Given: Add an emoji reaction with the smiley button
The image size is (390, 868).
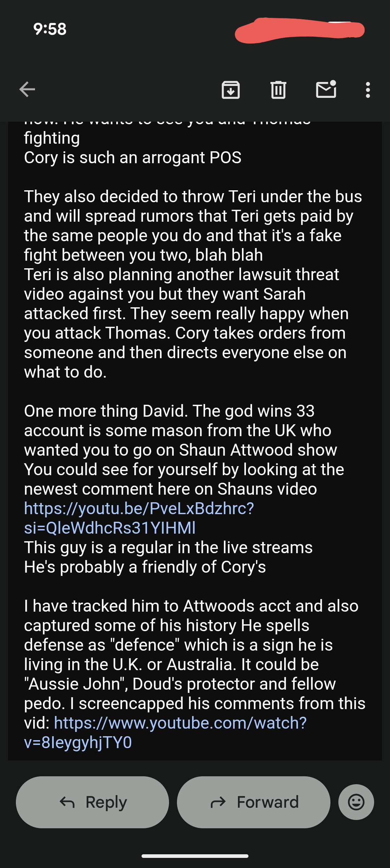Looking at the screenshot, I should point(356,802).
